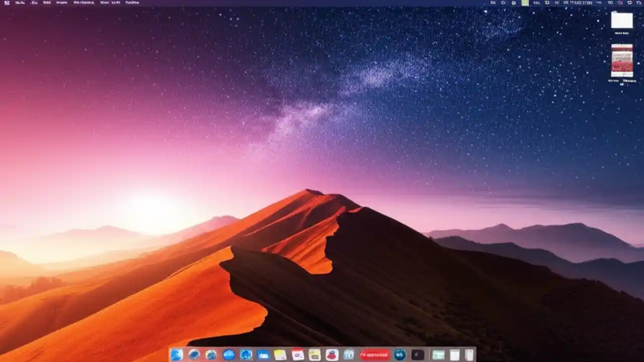The height and width of the screenshot is (362, 644).
Task: Open the Apple menu
Action: point(6,3)
